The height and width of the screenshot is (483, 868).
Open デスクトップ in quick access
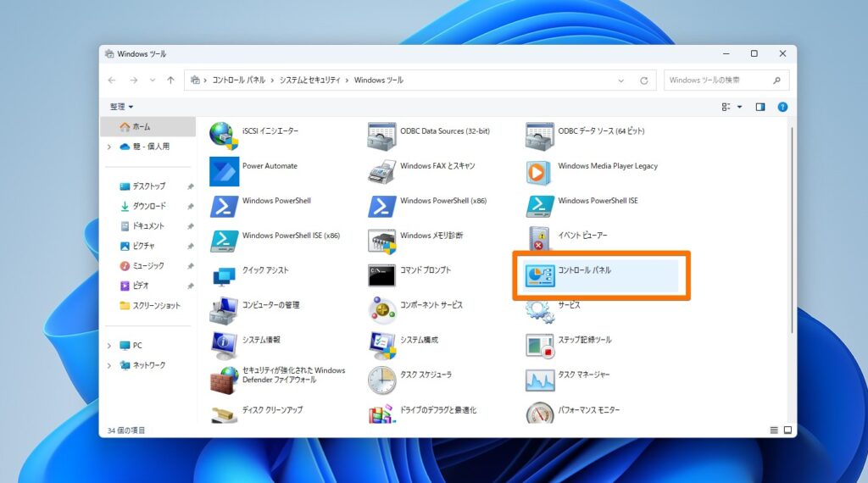point(148,186)
